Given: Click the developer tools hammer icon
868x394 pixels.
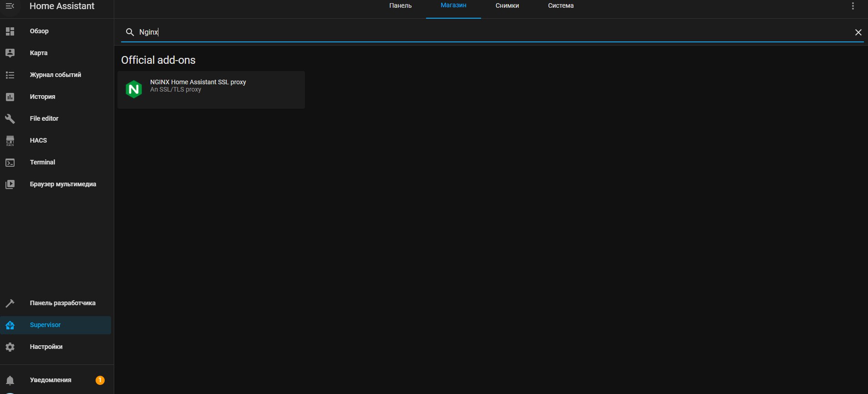Looking at the screenshot, I should tap(10, 303).
